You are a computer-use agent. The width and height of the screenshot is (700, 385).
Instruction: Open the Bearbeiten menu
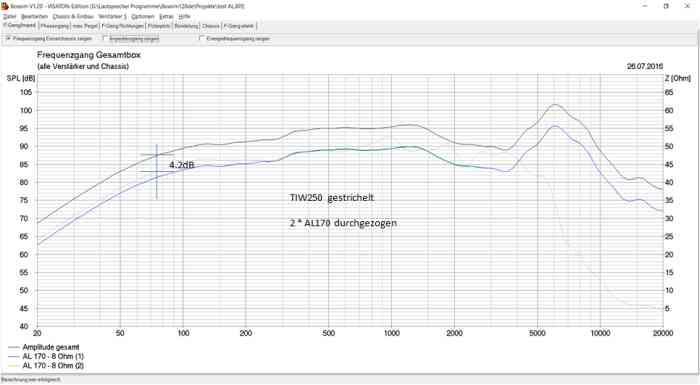[x=34, y=17]
